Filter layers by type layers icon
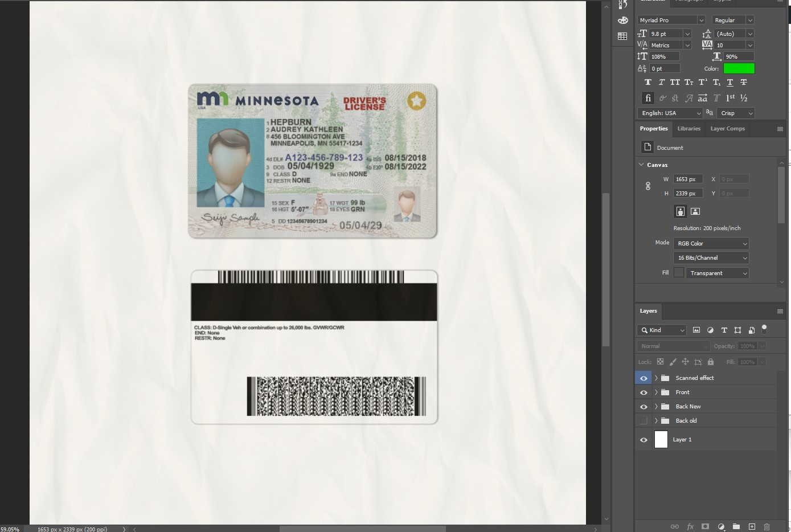791x532 pixels. (x=724, y=330)
